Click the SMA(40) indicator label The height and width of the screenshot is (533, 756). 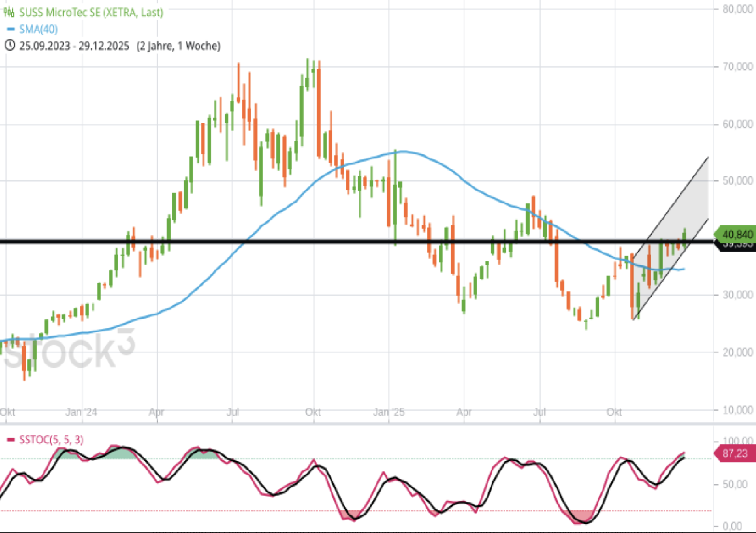38,29
